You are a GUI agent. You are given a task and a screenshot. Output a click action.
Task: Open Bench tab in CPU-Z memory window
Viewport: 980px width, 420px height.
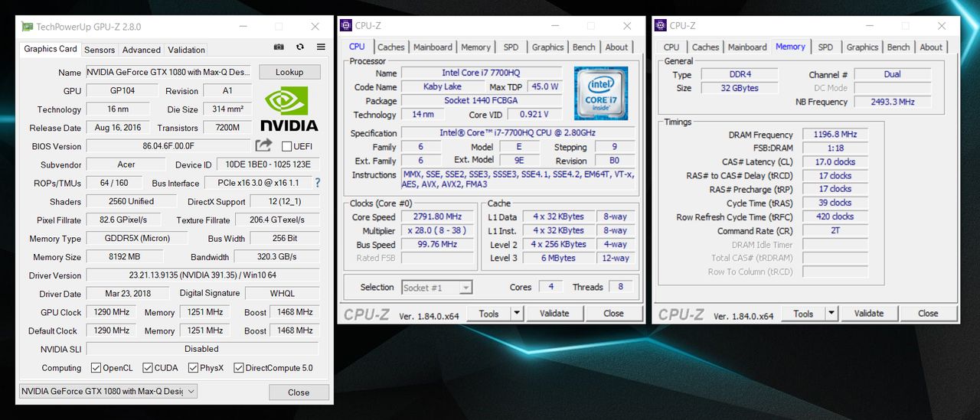(899, 47)
